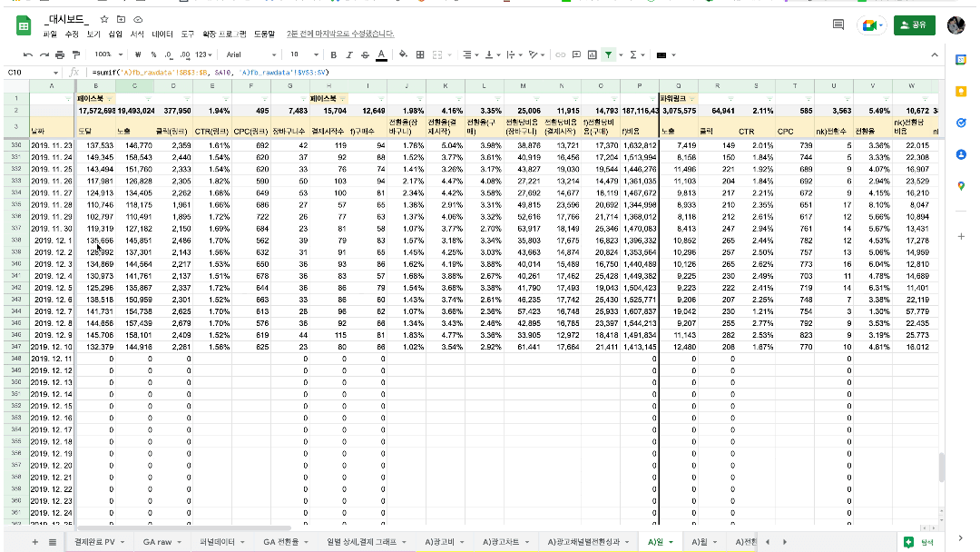Open the zoom 100% dropdown
Screen dimensions: 980x552
(109, 55)
